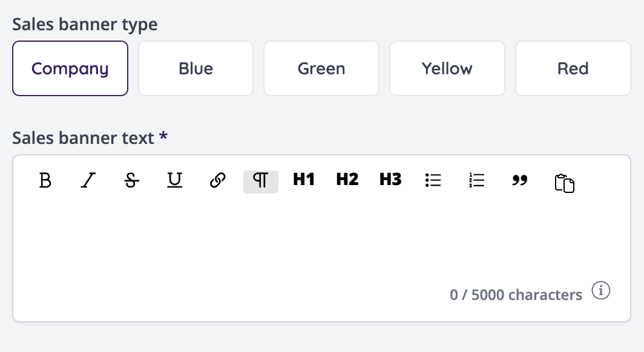Image resolution: width=644 pixels, height=352 pixels.
Task: Select the paragraph format button
Action: [260, 181]
